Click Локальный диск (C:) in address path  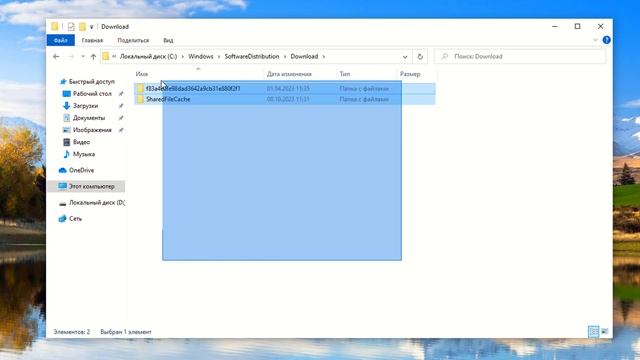[x=148, y=56]
